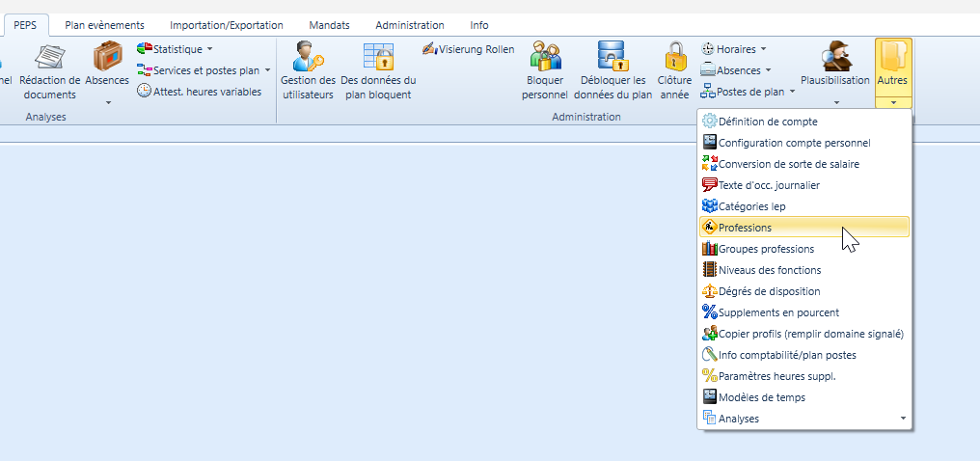
Task: Click the Bloquer personnel icon
Action: [x=545, y=57]
